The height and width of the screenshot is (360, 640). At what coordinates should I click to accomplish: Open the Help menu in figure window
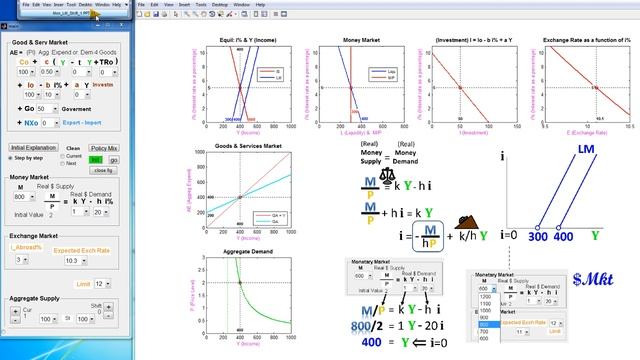coord(260,5)
